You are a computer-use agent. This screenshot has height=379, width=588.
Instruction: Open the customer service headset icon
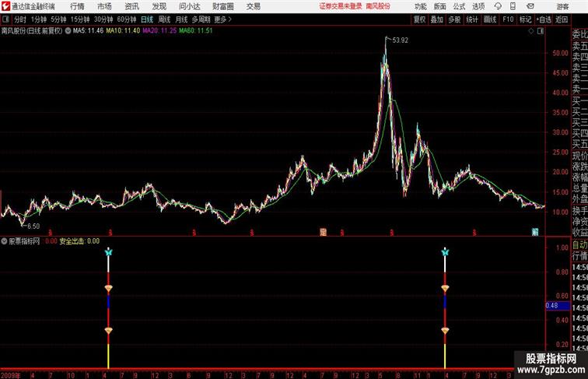pos(498,6)
